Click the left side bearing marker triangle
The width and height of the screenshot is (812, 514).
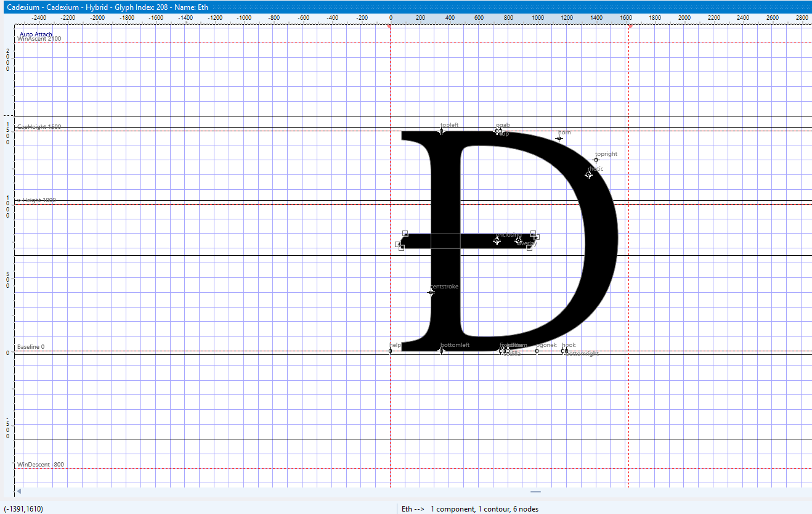pyautogui.click(x=389, y=27)
